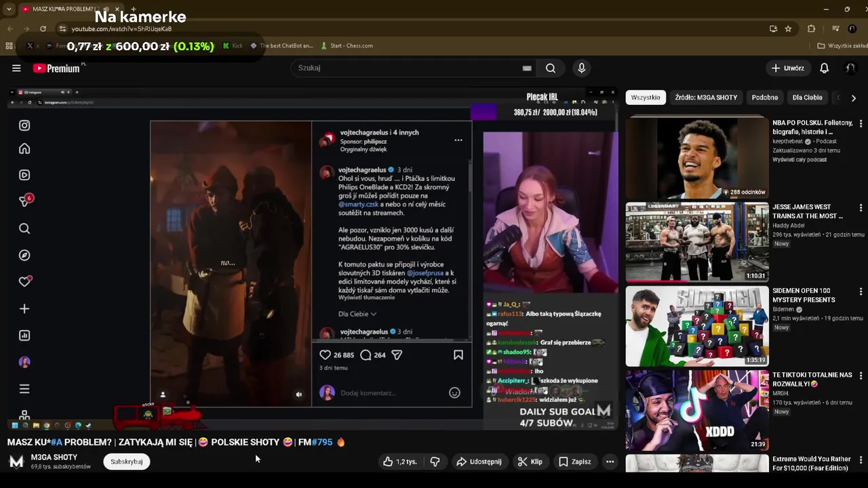Screen dimensions: 868x488
Task: Open Extreme Would You Rather video title
Action: [811, 464]
